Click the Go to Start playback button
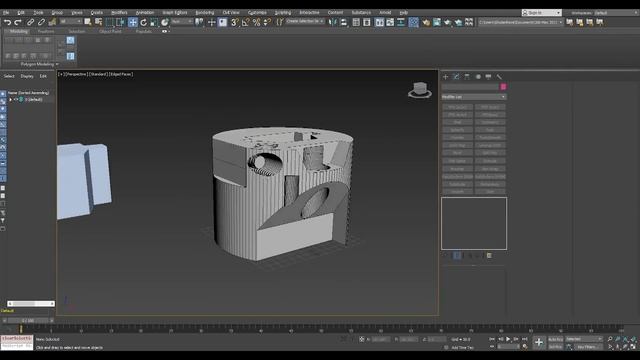Viewport: 640px width, 360px height. pos(492,339)
